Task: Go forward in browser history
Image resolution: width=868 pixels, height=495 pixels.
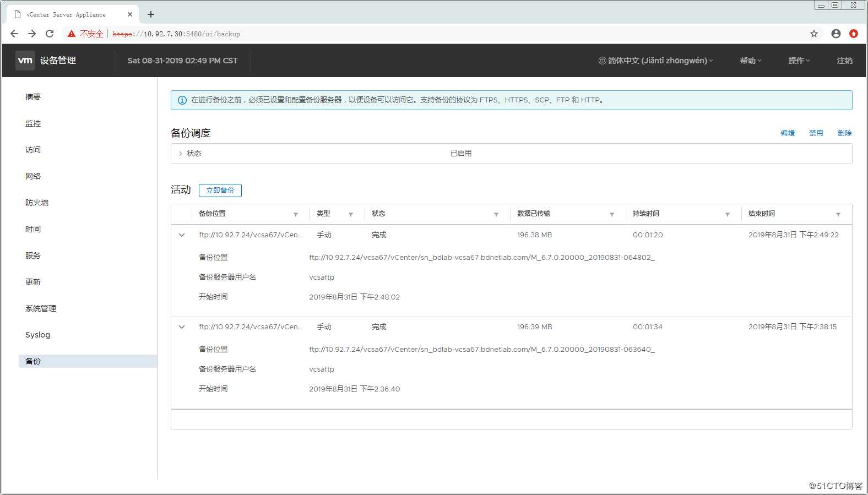Action: [32, 34]
